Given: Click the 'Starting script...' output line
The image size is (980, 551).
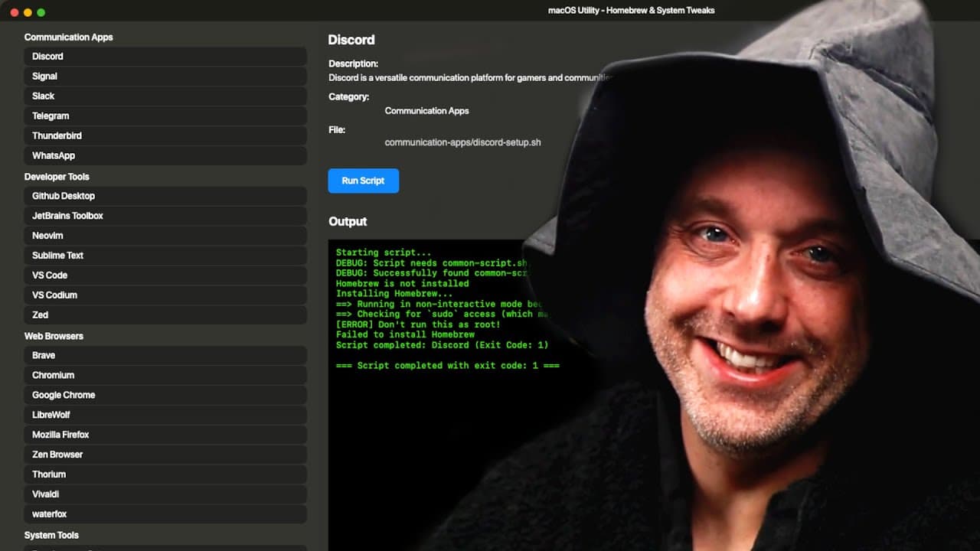Looking at the screenshot, I should point(384,253).
